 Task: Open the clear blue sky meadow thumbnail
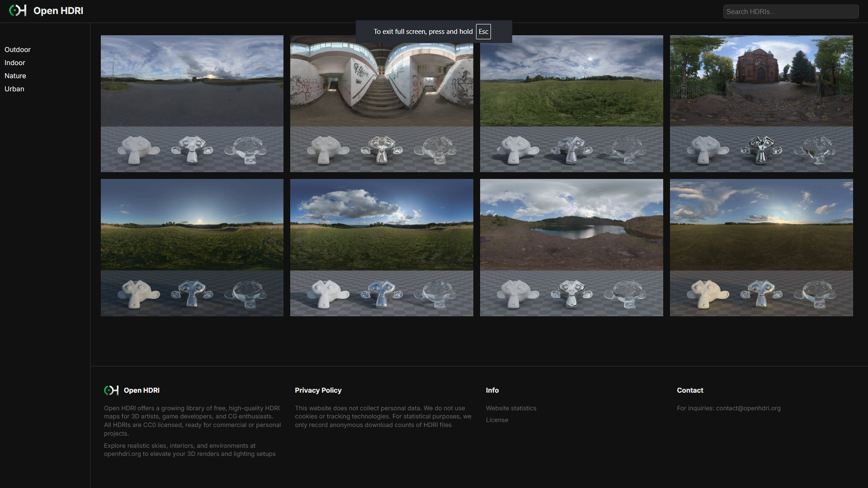click(x=192, y=248)
